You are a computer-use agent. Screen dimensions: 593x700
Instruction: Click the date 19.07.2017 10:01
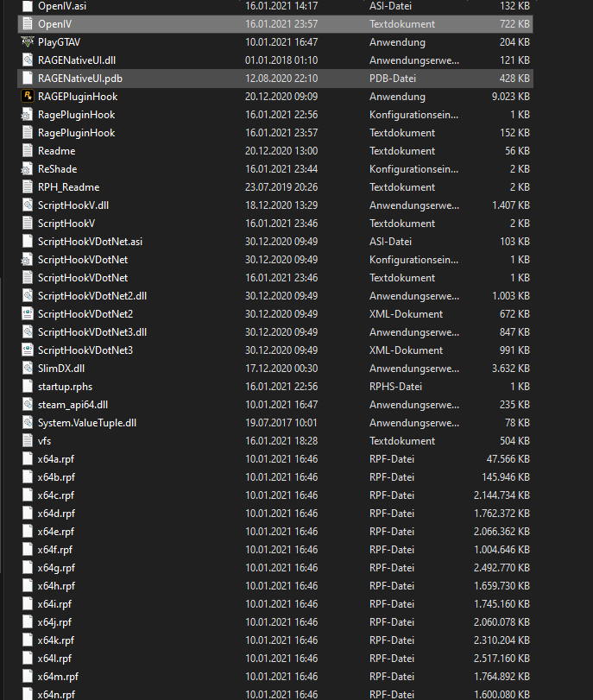[x=281, y=423]
